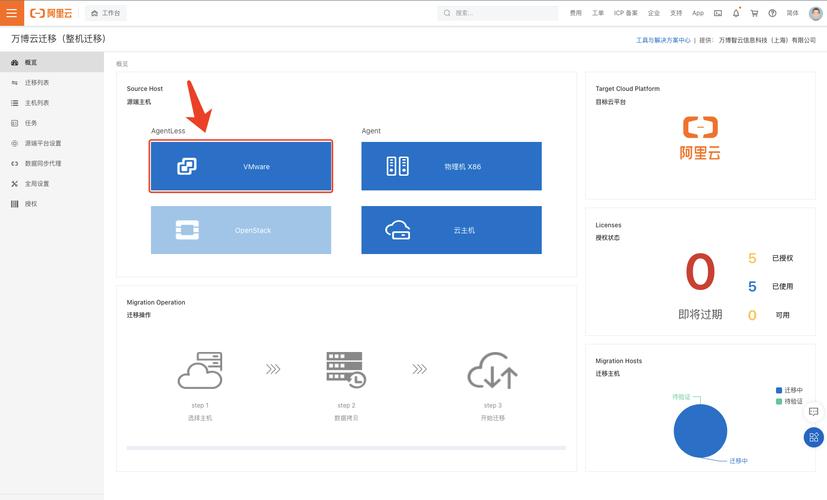Click the 任务 icon in sidebar

pos(15,123)
